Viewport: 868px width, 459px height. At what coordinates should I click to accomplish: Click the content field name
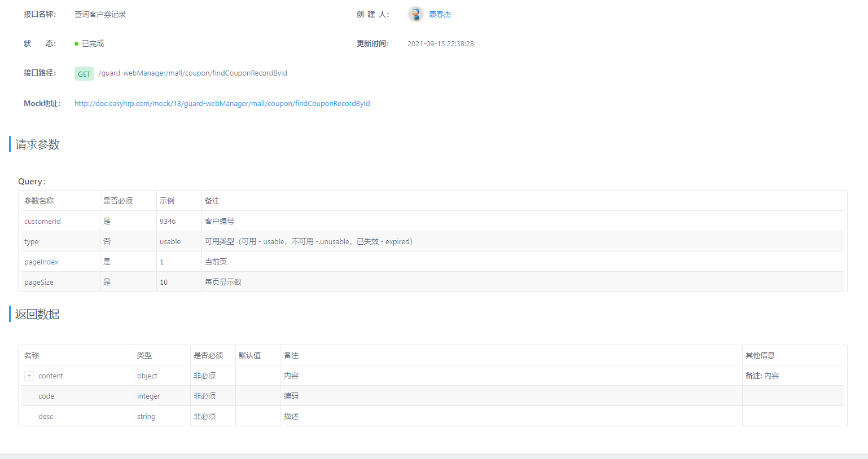[x=51, y=376]
